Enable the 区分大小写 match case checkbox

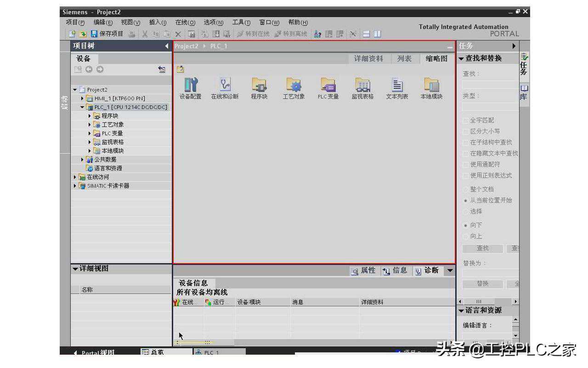tap(465, 132)
